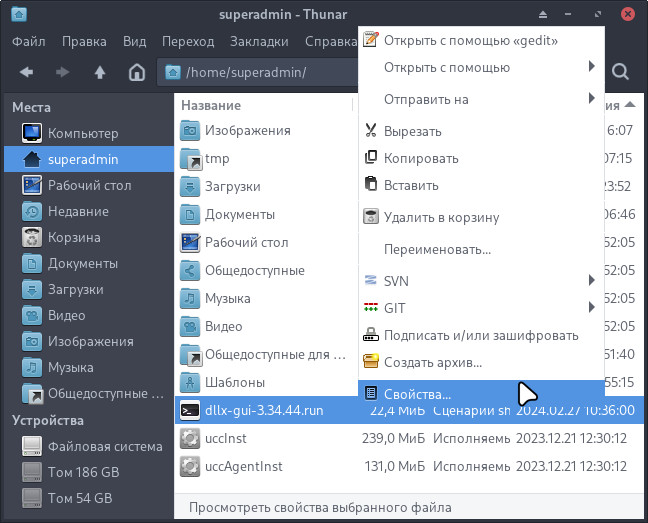Select the uccInst executable file
648x523 pixels.
tap(225, 438)
